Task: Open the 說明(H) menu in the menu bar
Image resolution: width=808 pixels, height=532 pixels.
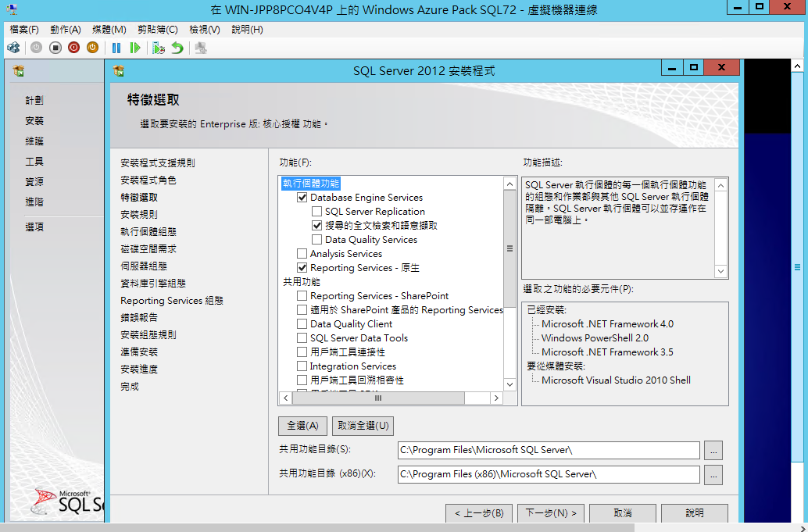Action: coord(248,30)
